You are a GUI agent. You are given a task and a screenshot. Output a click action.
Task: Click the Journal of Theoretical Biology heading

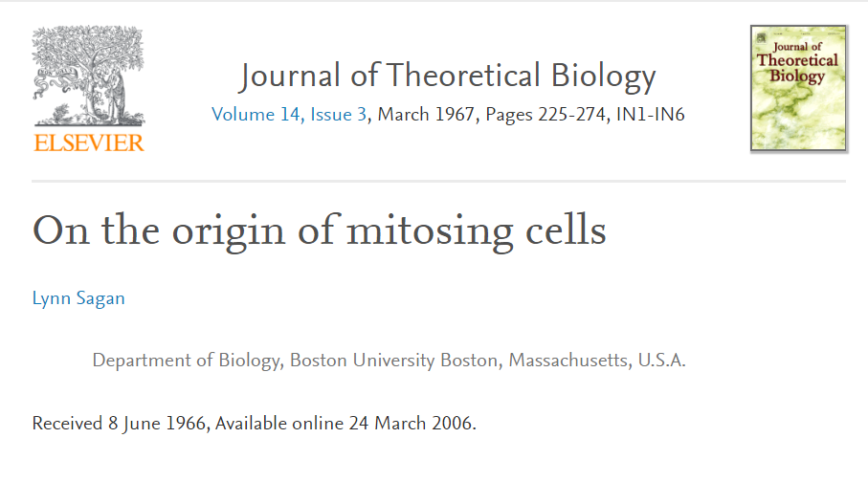point(448,76)
